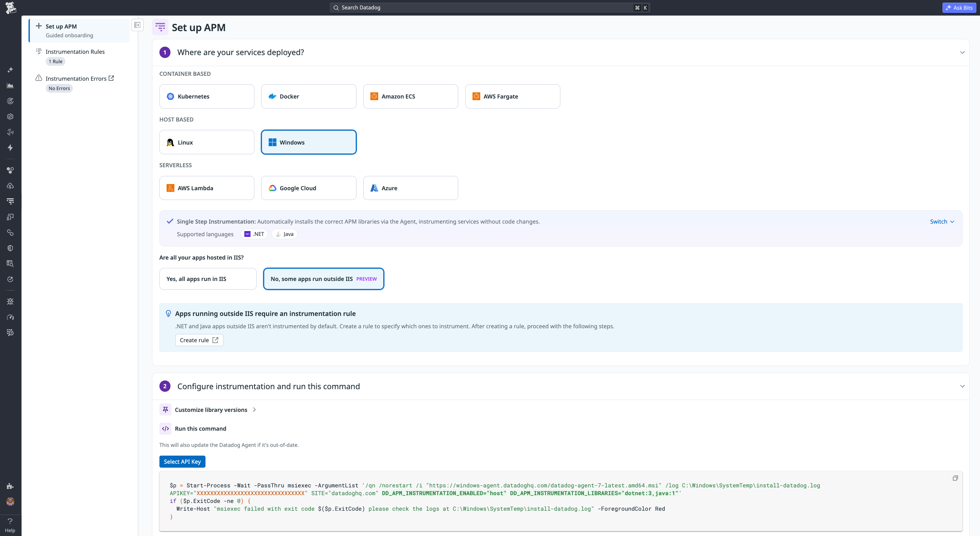Image resolution: width=980 pixels, height=536 pixels.
Task: Open the Switch instrumentation dropdown
Action: click(942, 222)
